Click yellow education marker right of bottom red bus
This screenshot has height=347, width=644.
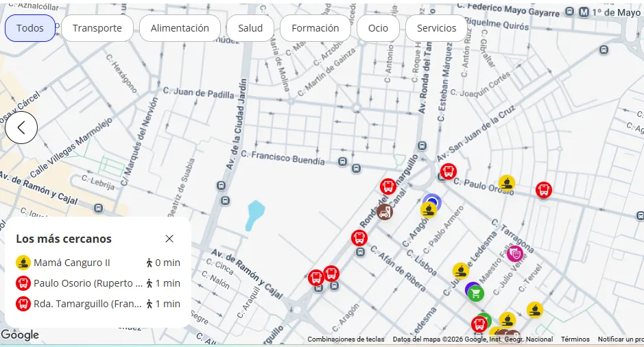[x=508, y=320]
